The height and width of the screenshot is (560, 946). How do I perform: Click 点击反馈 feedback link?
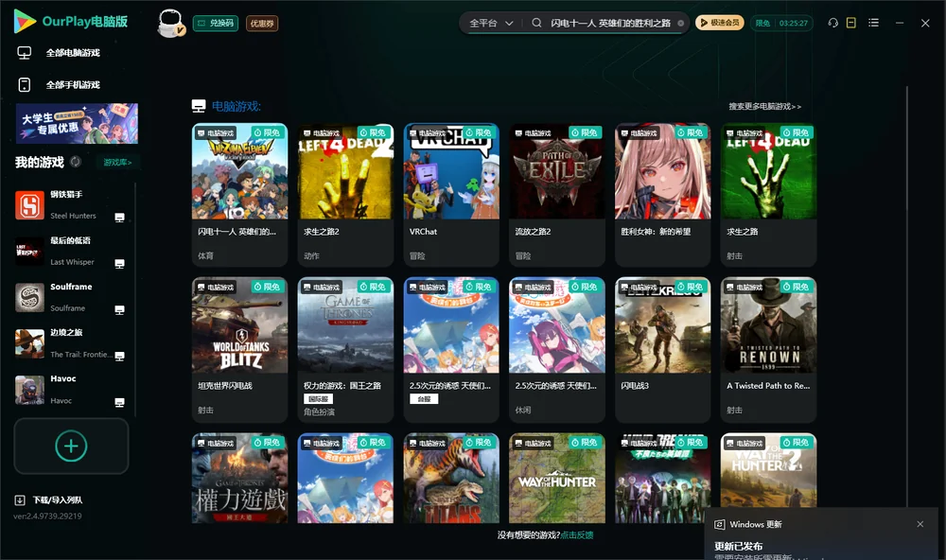tap(577, 534)
